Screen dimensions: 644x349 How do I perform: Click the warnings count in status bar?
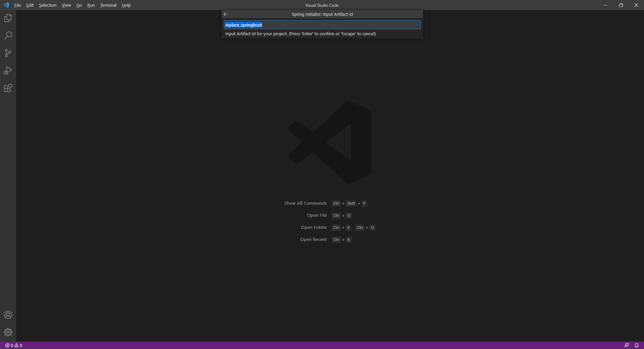click(x=18, y=345)
